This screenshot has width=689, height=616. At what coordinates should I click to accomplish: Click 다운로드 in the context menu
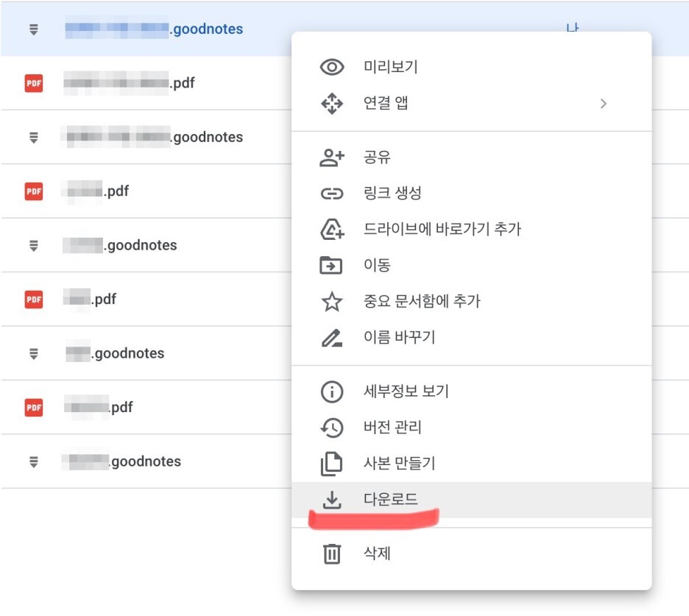pyautogui.click(x=472, y=500)
